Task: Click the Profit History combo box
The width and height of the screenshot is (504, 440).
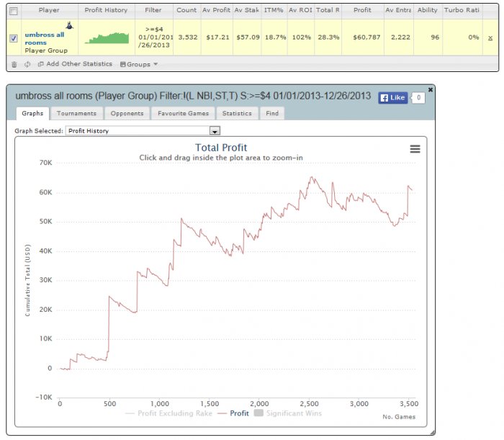Action: click(x=143, y=131)
